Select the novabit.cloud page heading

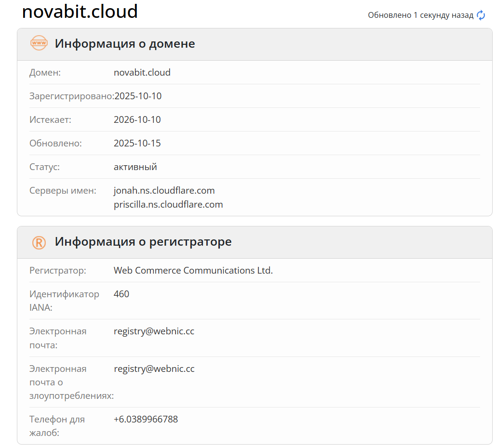pos(80,12)
